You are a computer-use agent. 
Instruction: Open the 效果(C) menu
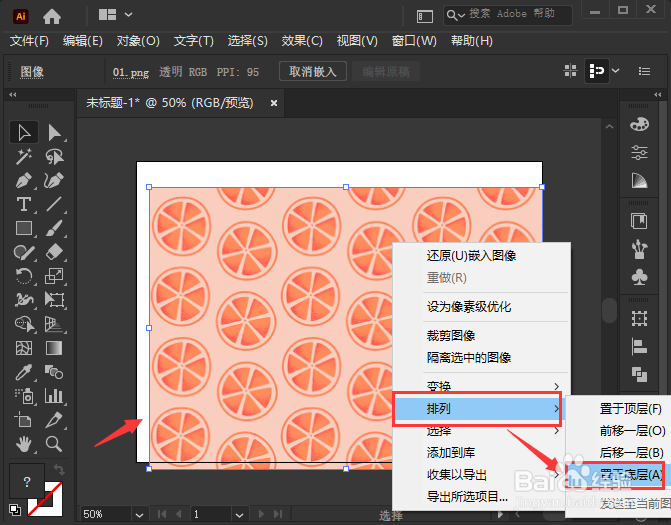[x=302, y=41]
